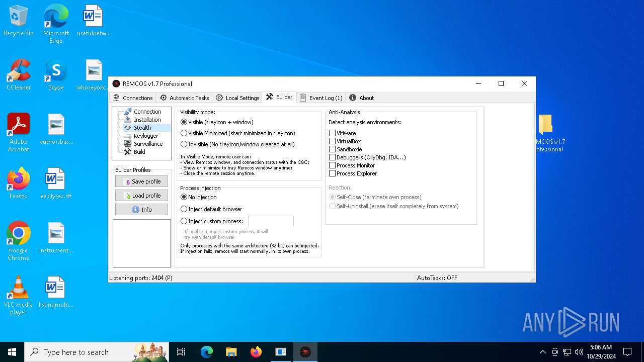Open the network icon in system tray
The image size is (644, 362).
[x=567, y=352]
